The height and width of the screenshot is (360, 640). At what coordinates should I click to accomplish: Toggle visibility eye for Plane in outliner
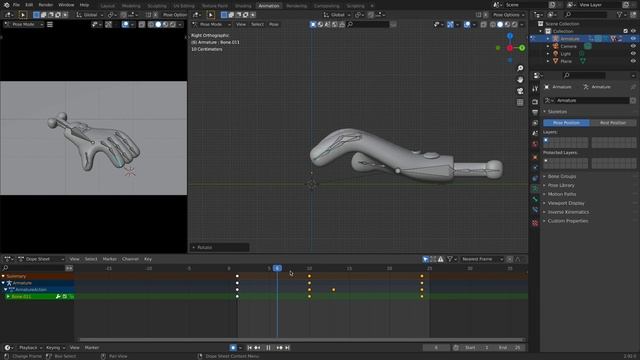coord(633,61)
